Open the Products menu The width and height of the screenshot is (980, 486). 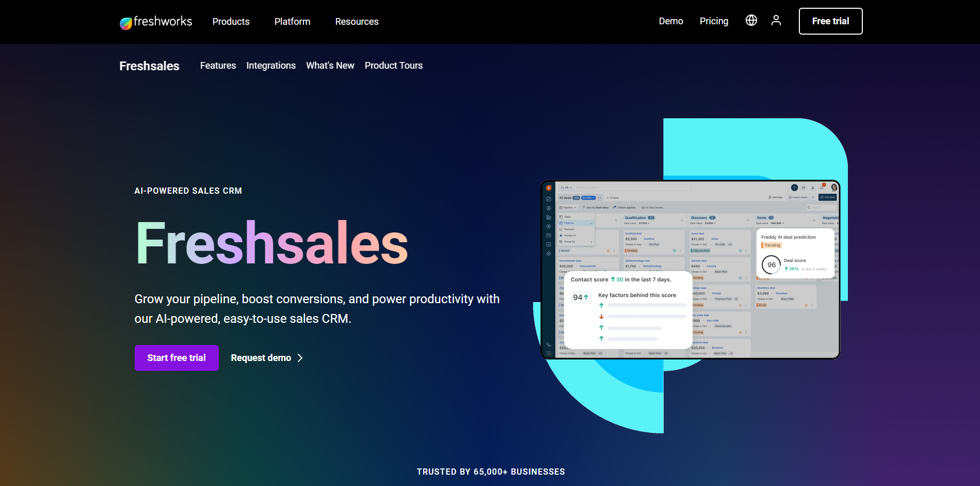(x=231, y=22)
